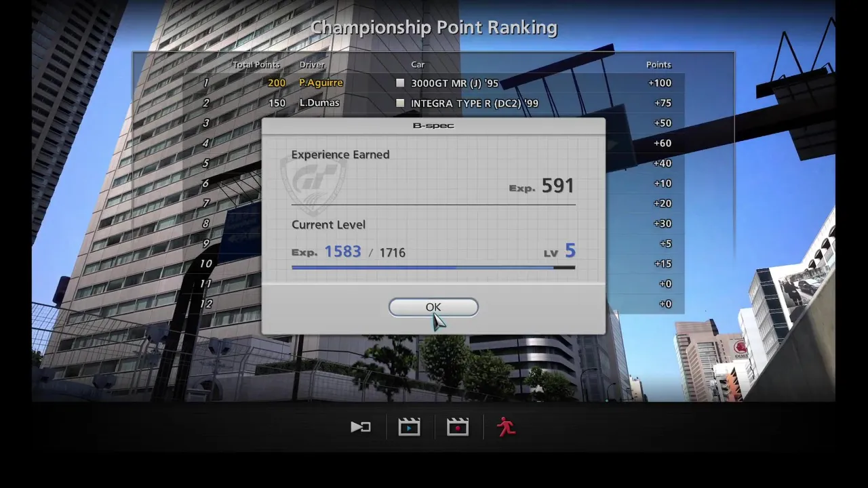868x488 pixels.
Task: Click the +100 points entry
Action: point(659,83)
